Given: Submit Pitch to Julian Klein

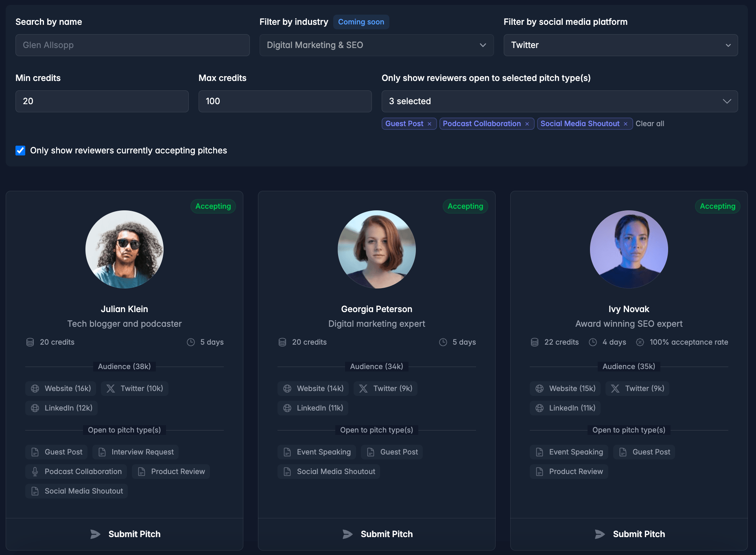Looking at the screenshot, I should pyautogui.click(x=125, y=534).
